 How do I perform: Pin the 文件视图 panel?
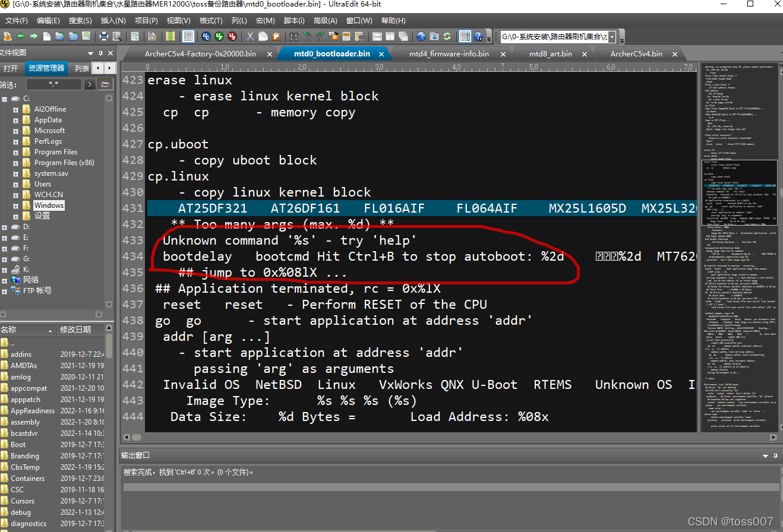[x=100, y=53]
